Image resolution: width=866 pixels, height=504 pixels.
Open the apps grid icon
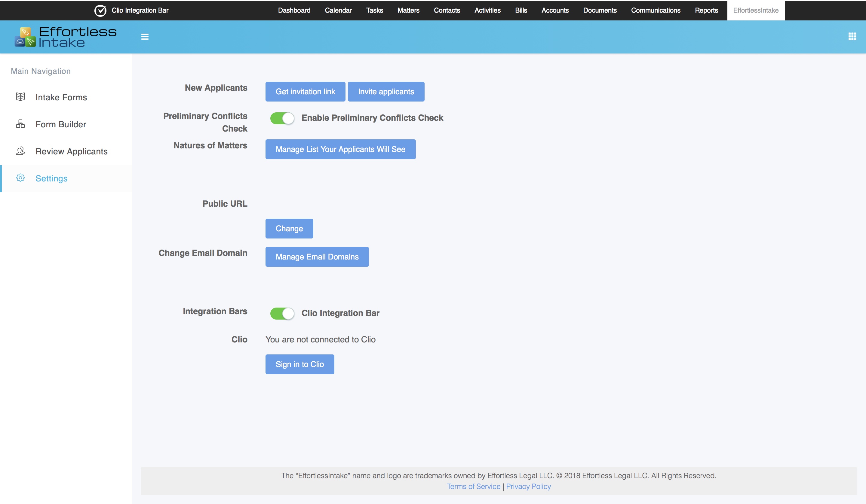coord(852,36)
